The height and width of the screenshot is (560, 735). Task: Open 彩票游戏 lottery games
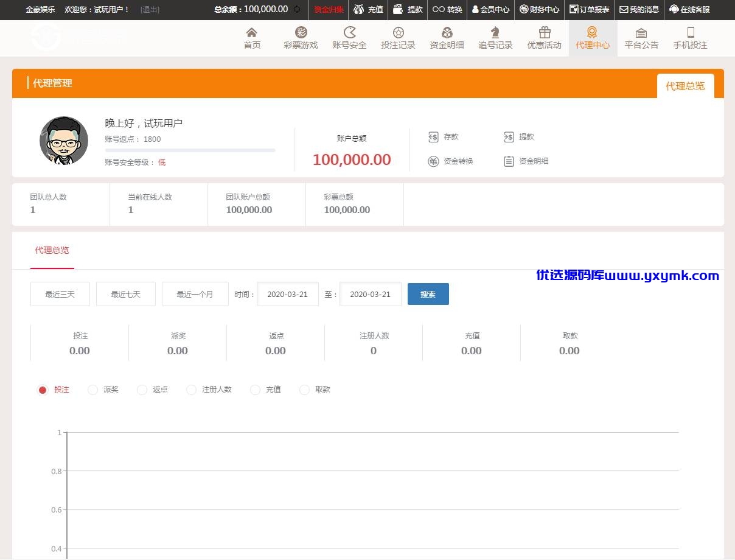coord(301,38)
